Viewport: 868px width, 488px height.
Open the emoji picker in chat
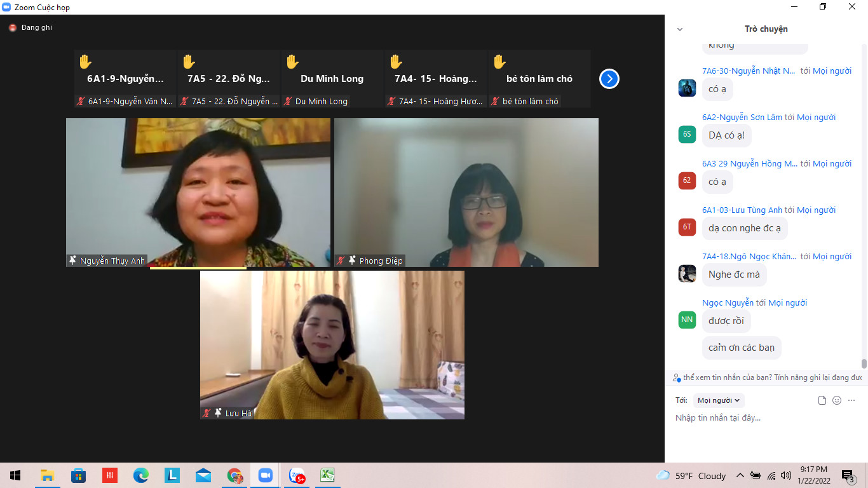[x=837, y=400]
